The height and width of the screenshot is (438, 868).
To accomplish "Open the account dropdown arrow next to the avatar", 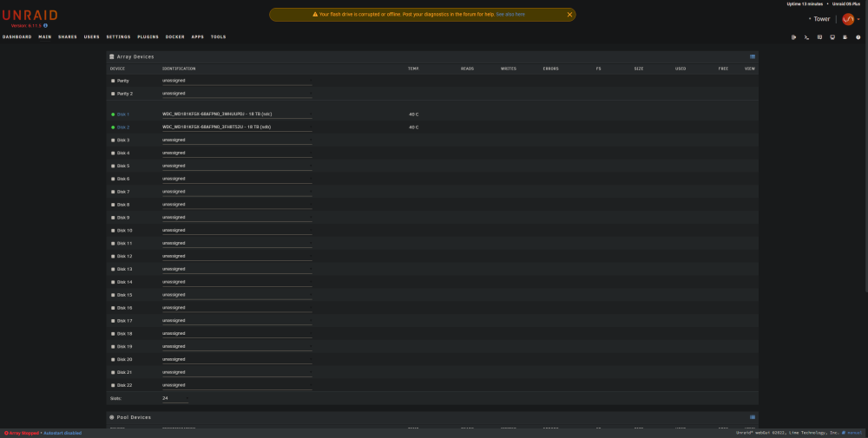I will click(x=858, y=19).
